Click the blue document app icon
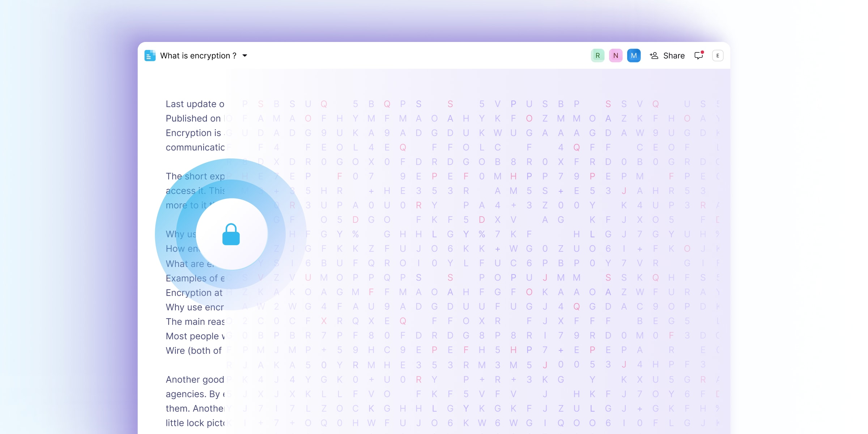The height and width of the screenshot is (434, 868). (150, 56)
